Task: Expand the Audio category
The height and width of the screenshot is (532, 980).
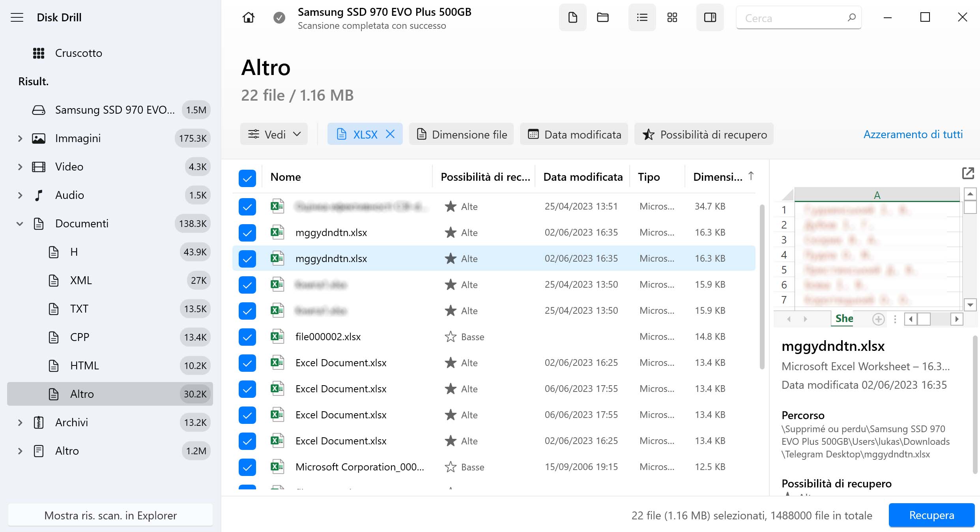Action: click(20, 195)
